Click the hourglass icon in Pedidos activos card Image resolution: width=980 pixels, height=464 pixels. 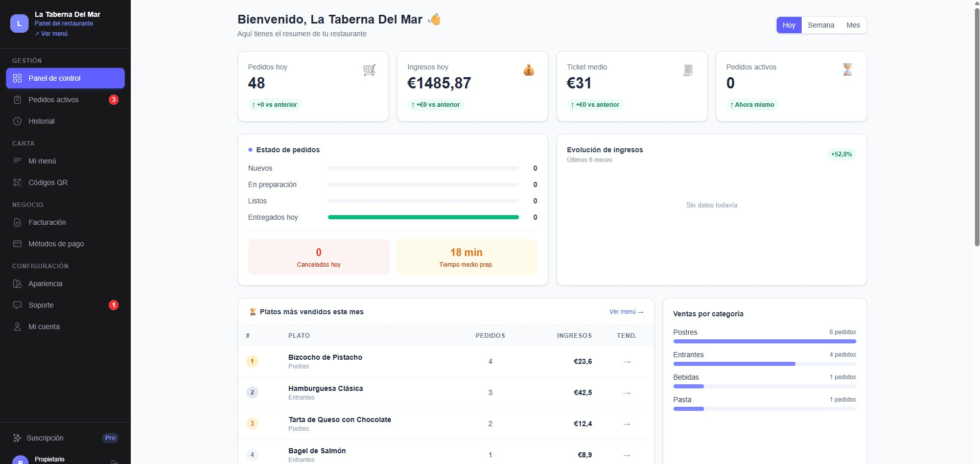pyautogui.click(x=847, y=69)
